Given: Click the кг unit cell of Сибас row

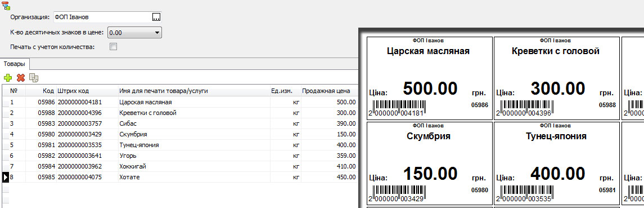Looking at the screenshot, I should (x=286, y=123).
